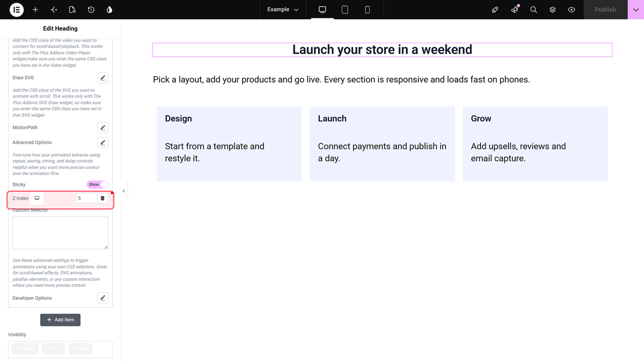This screenshot has width=644, height=362.
Task: Collapse the editor side panel
Action: (x=124, y=191)
